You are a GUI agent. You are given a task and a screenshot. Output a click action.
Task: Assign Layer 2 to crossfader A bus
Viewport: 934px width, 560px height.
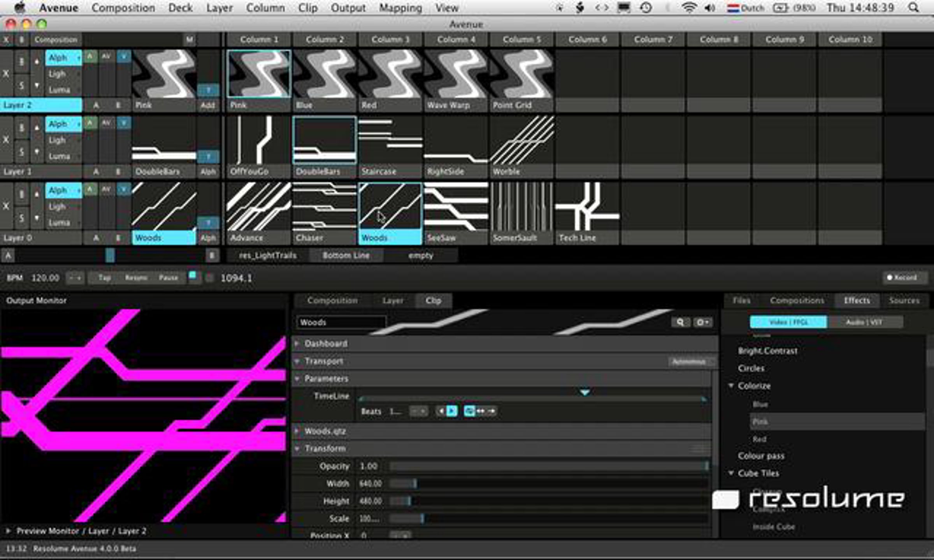coord(96,105)
